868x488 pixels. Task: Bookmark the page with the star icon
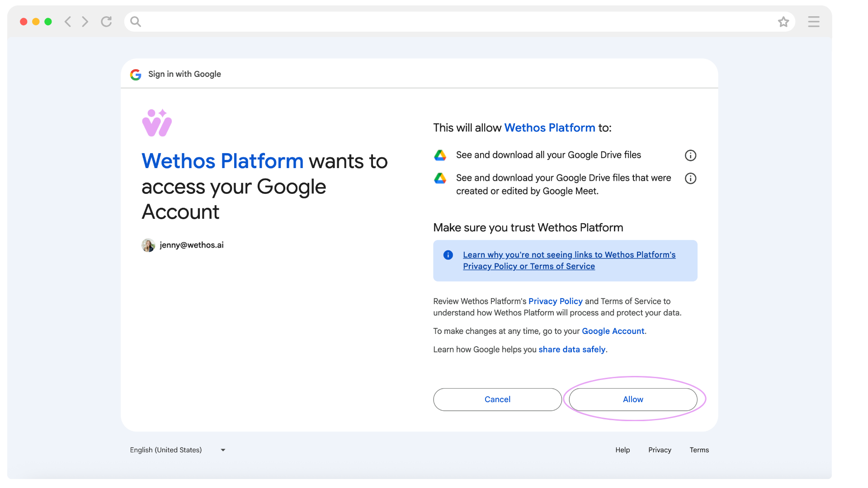click(x=783, y=22)
